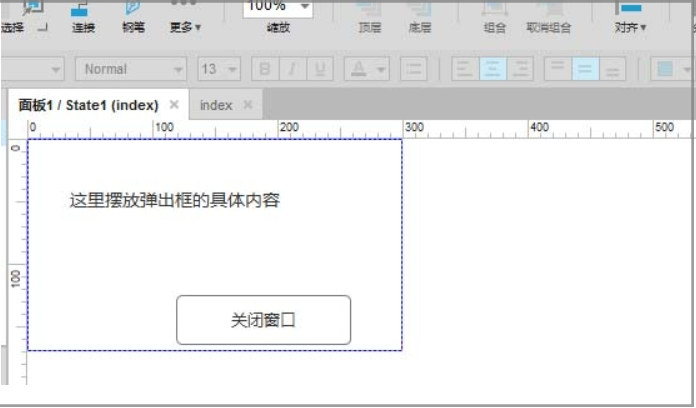
Task: Toggle bold text formatting
Action: point(265,69)
